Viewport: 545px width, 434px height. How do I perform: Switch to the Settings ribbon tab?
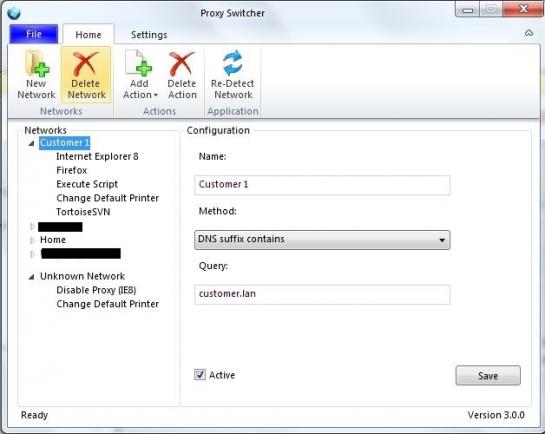[149, 35]
